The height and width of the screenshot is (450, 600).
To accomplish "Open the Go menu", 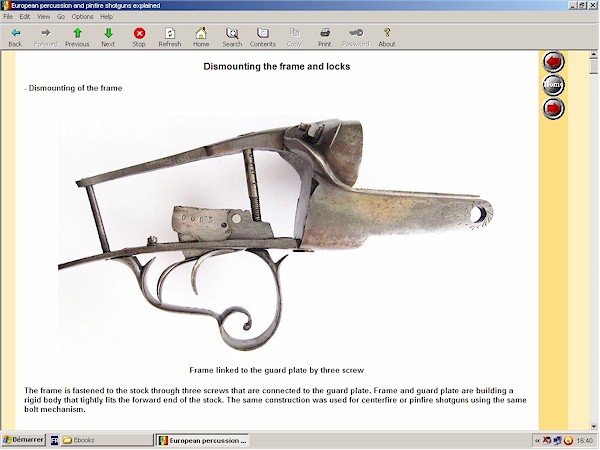I will (61, 16).
